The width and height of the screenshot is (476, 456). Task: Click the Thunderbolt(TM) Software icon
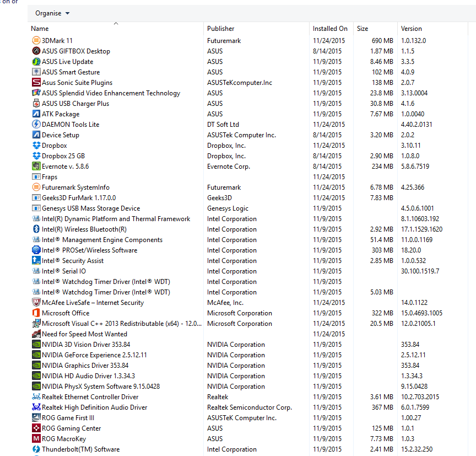36,449
